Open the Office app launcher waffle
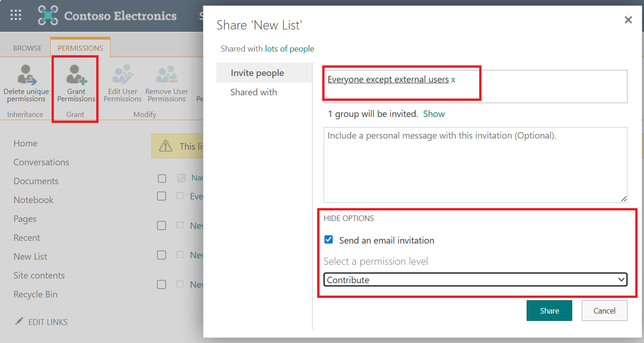Image resolution: width=644 pixels, height=343 pixels. [15, 15]
